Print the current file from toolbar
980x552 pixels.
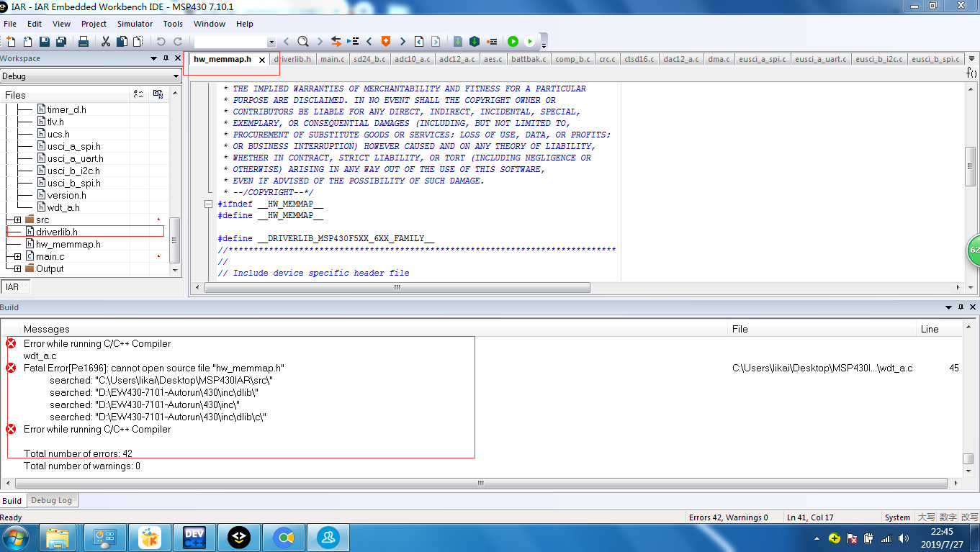pyautogui.click(x=84, y=42)
